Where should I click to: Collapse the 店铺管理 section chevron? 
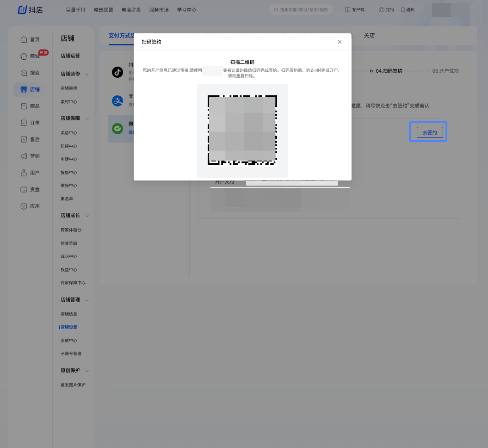coord(87,300)
